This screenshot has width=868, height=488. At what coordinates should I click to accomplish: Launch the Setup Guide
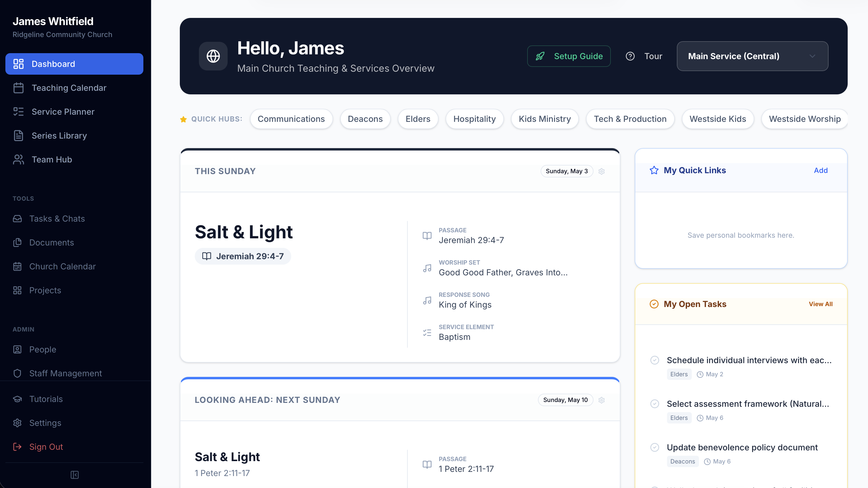tap(569, 56)
